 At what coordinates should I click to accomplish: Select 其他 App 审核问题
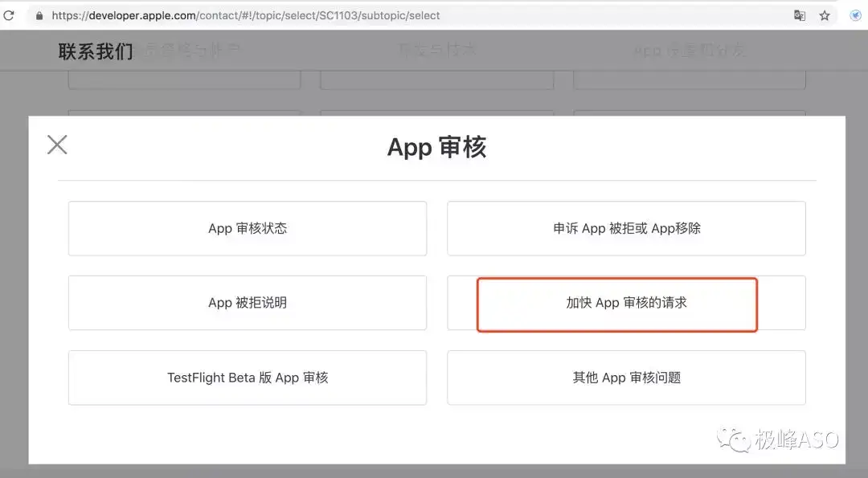tap(626, 378)
